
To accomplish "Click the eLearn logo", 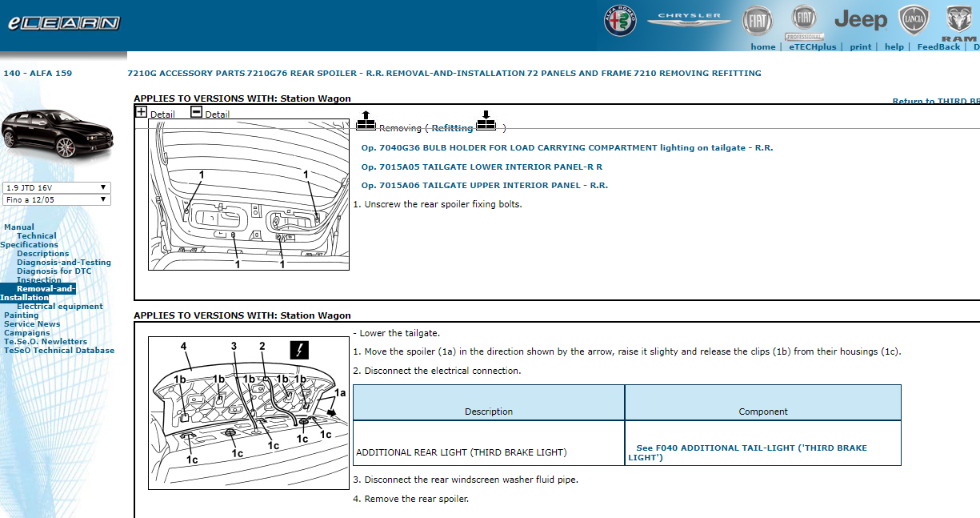I will coord(64,23).
